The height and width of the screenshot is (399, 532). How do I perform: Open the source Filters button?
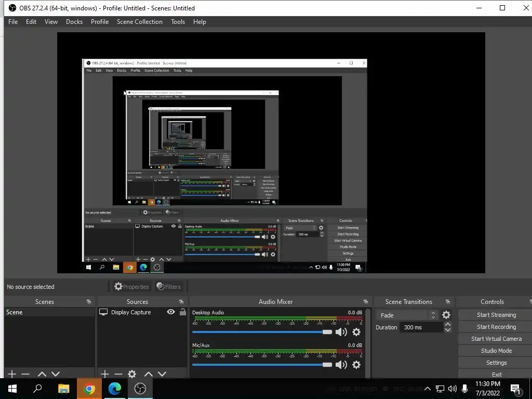tap(169, 287)
